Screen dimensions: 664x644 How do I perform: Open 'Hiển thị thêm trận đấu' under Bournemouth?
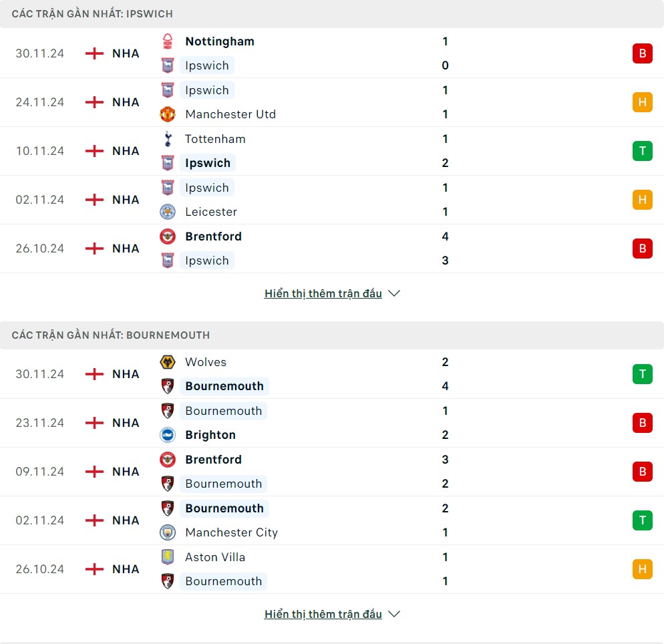coord(323,614)
